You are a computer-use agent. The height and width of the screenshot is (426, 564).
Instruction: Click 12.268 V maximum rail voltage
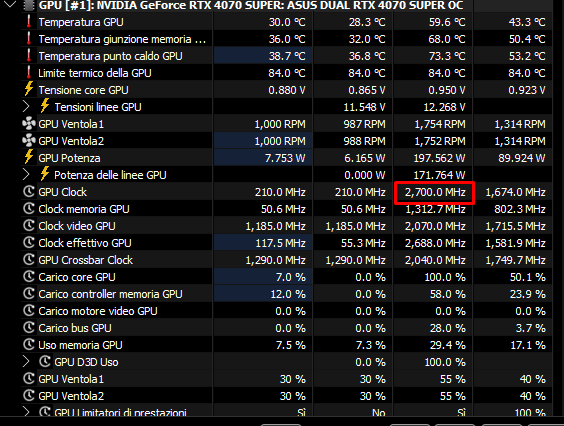[444, 107]
